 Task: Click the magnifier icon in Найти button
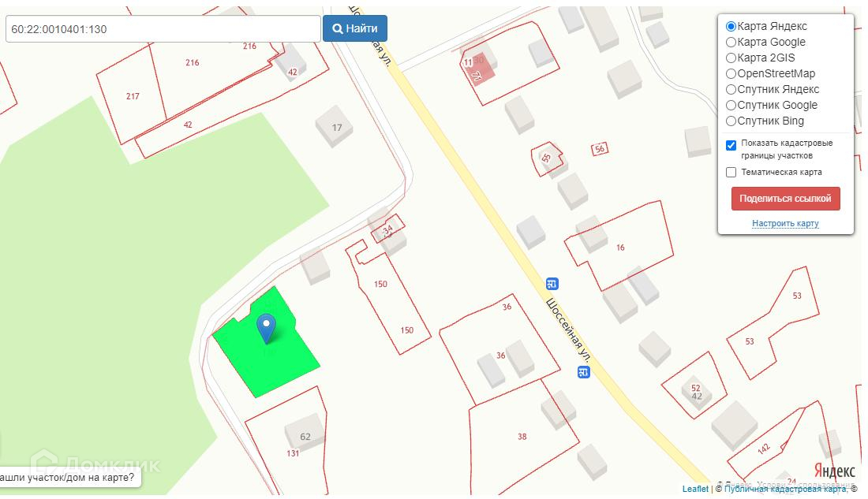[337, 28]
